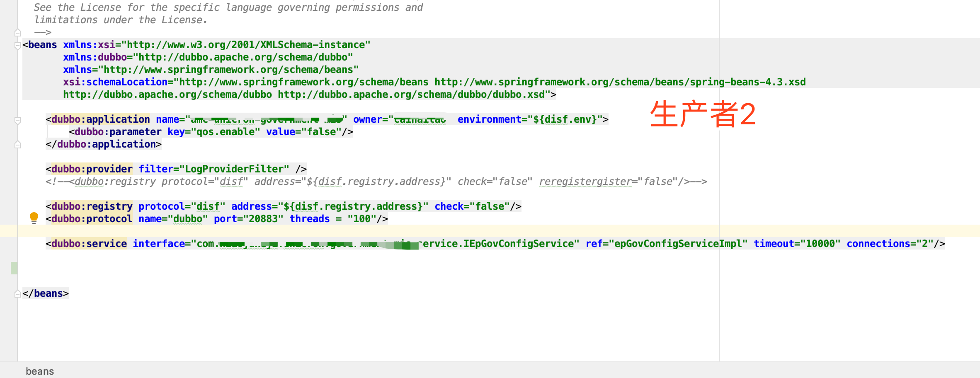Click the dubbo:protocol tag name
The height and width of the screenshot is (378, 980).
(92, 219)
